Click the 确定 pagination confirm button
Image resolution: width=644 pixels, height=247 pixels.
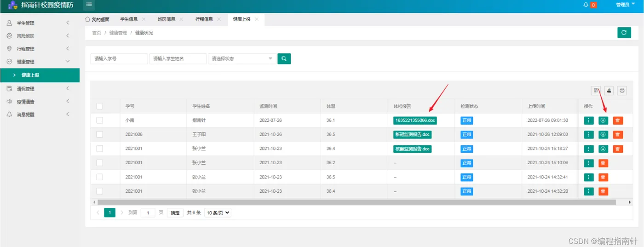click(175, 213)
